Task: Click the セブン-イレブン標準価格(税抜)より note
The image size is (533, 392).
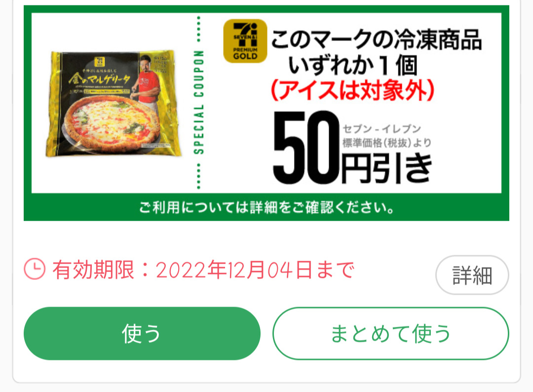Action: [x=387, y=136]
